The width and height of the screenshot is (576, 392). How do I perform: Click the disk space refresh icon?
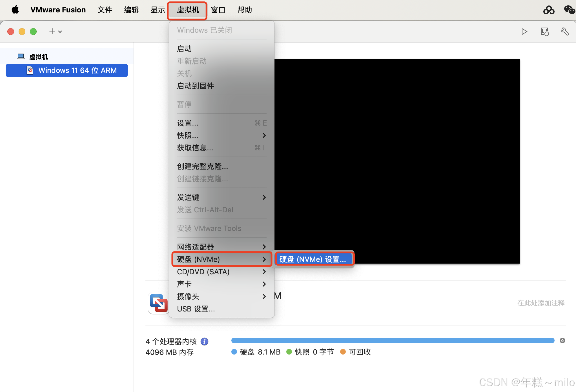click(562, 340)
